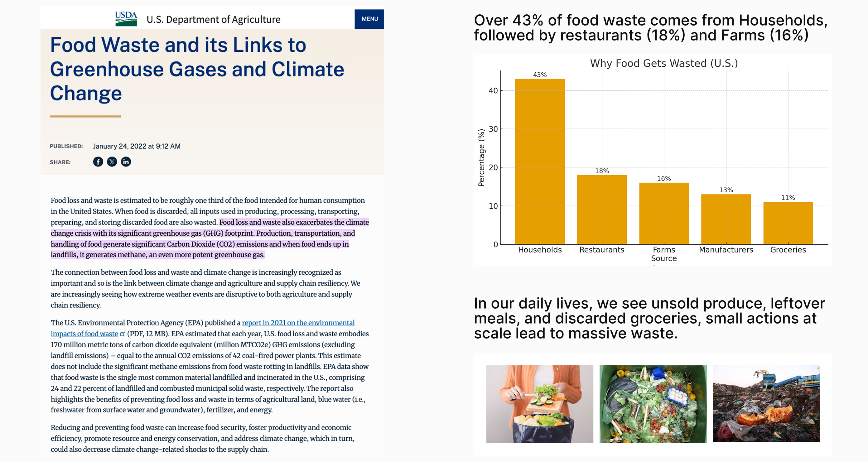Click the USDA logo icon
This screenshot has height=462, width=868.
[x=126, y=19]
